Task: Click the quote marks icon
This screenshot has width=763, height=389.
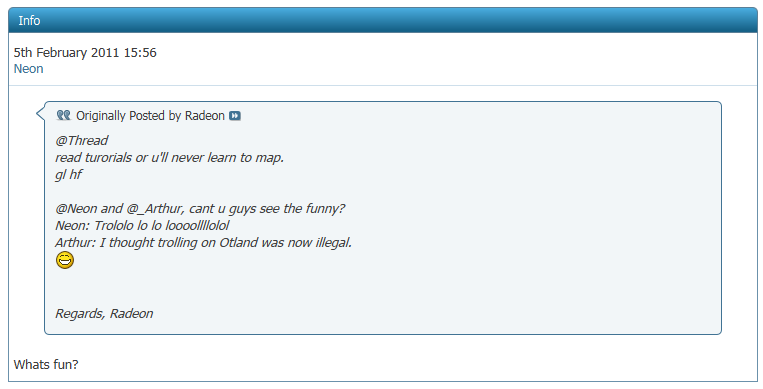Action: pyautogui.click(x=63, y=115)
